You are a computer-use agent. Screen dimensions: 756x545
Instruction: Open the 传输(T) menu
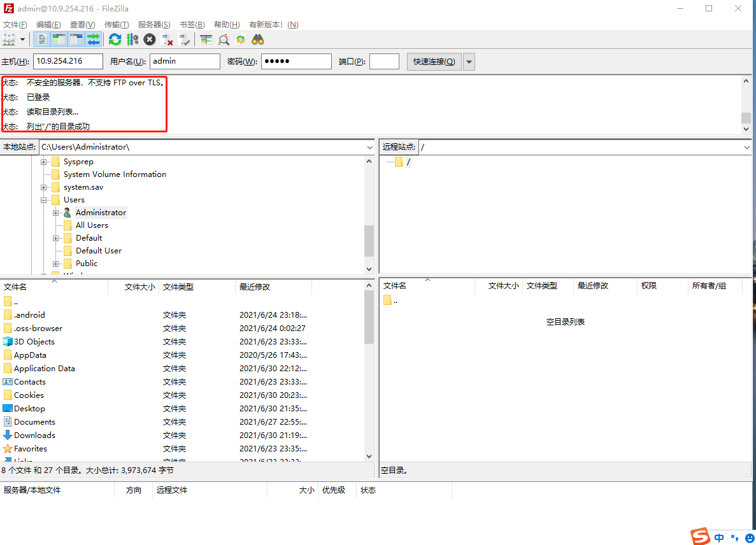[x=116, y=25]
